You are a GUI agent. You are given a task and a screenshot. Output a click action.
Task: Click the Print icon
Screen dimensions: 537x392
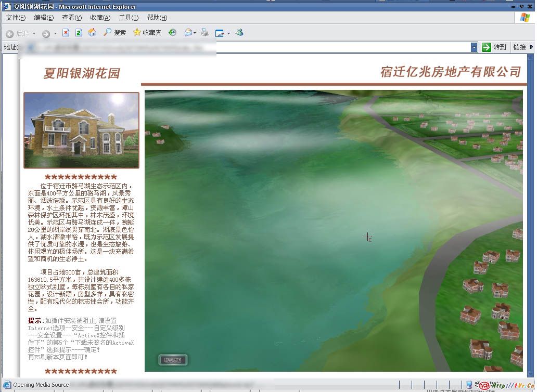205,33
